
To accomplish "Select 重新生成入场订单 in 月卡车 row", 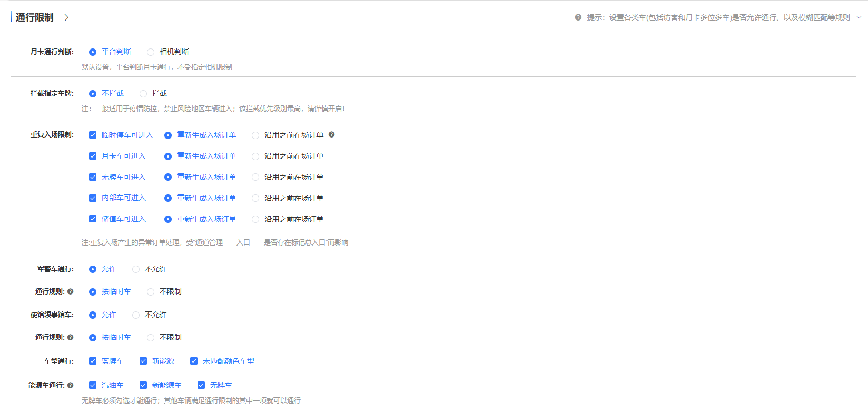I will coord(168,156).
